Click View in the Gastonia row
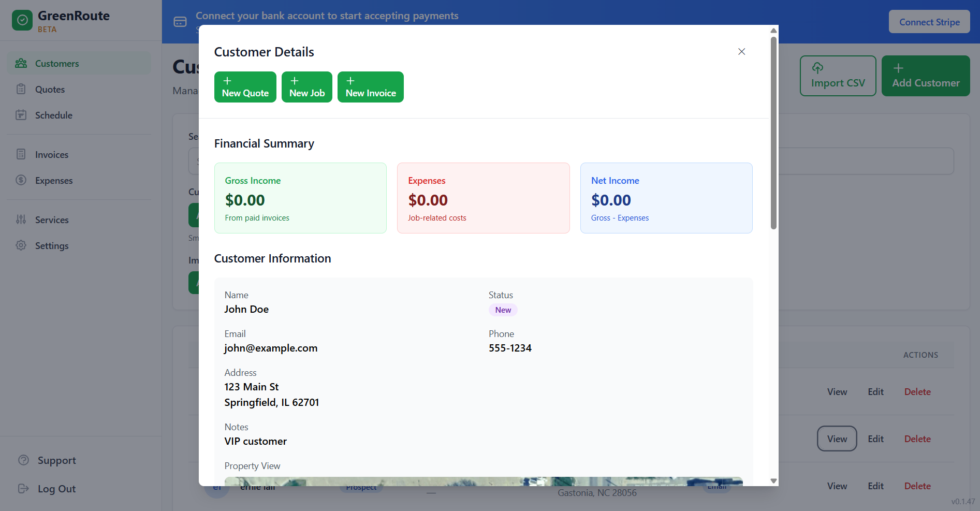Viewport: 980px width, 511px height. click(837, 486)
